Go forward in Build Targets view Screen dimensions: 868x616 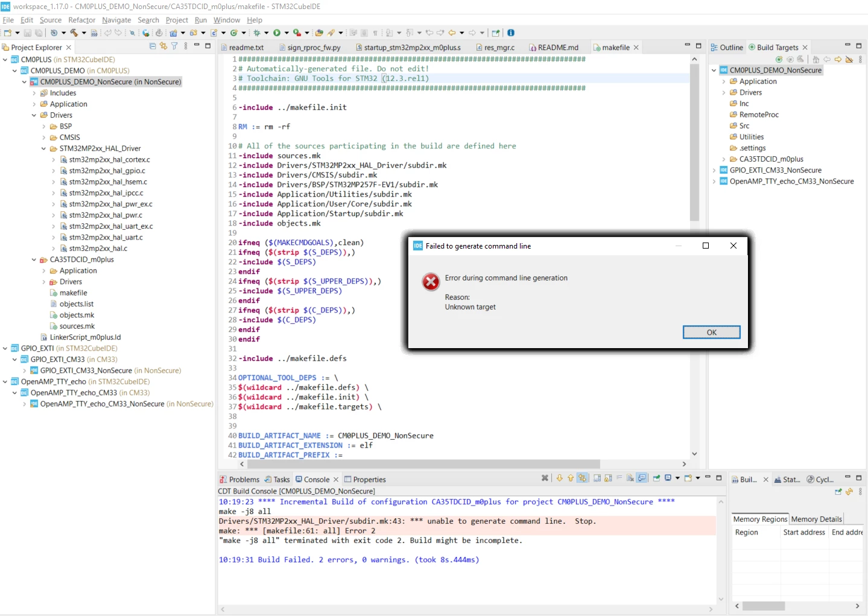tap(838, 59)
